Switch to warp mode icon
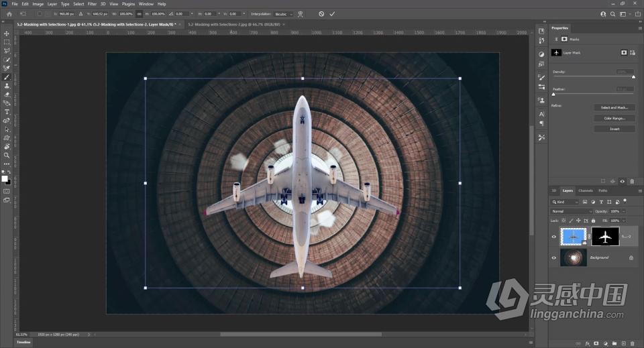644x348 pixels. pyautogui.click(x=301, y=14)
